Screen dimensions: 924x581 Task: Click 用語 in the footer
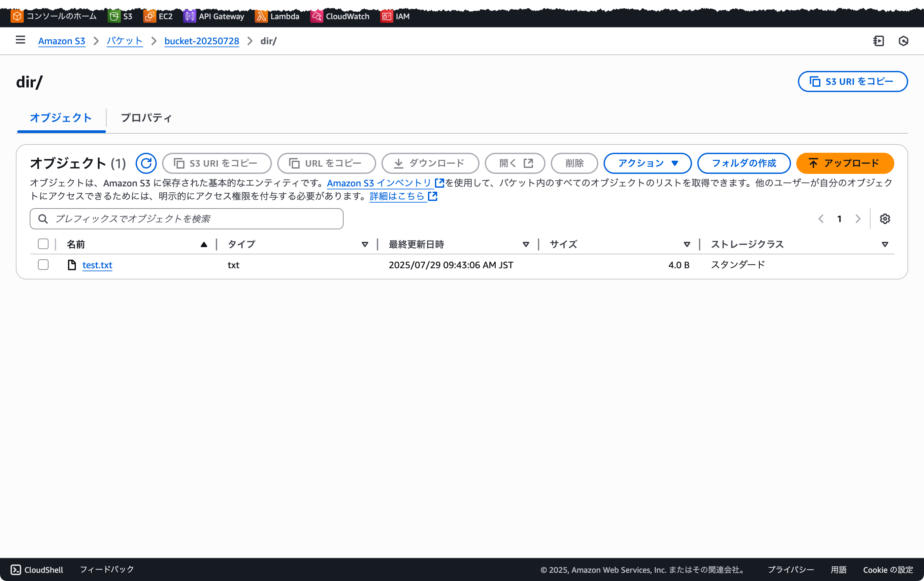tap(839, 569)
